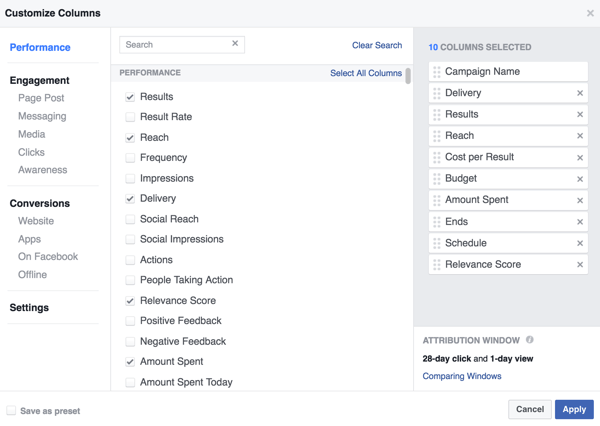Viewport: 600px width, 426px height.
Task: Click the column Search input field
Action: click(x=182, y=45)
